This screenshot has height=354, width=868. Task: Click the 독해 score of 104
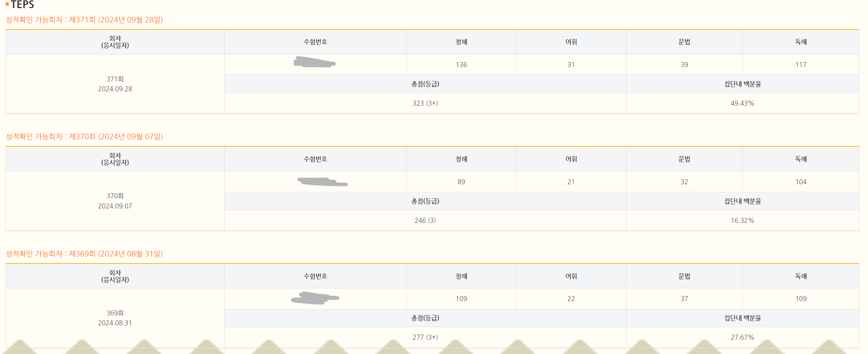(x=801, y=182)
